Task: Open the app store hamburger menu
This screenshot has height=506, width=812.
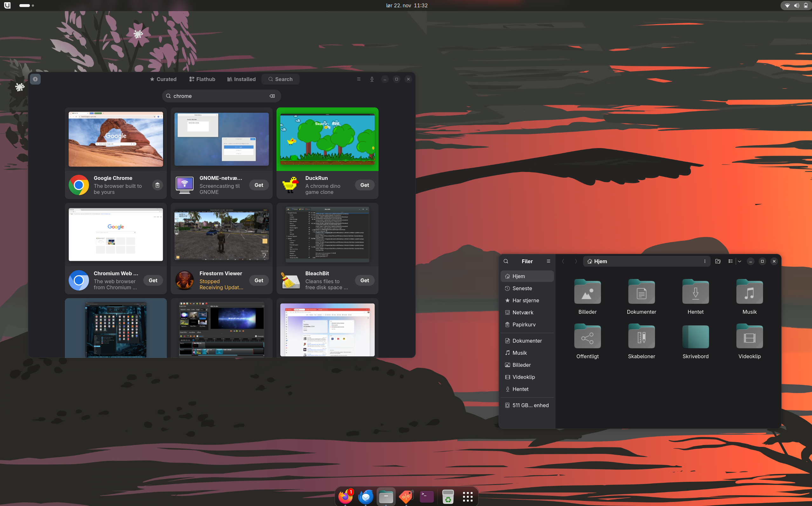Action: pyautogui.click(x=359, y=79)
